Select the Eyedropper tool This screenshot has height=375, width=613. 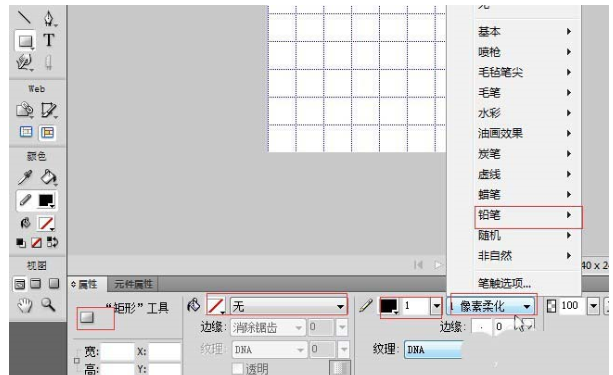(x=25, y=178)
